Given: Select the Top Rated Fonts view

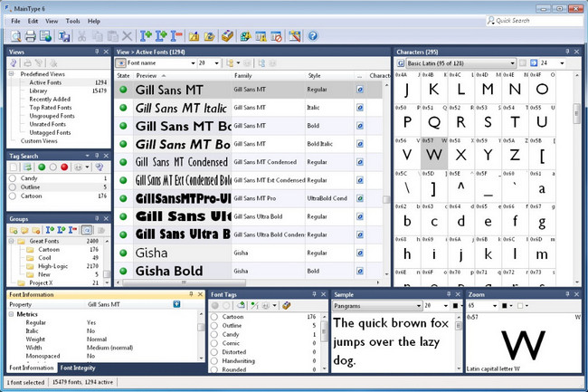Looking at the screenshot, I should point(51,108).
